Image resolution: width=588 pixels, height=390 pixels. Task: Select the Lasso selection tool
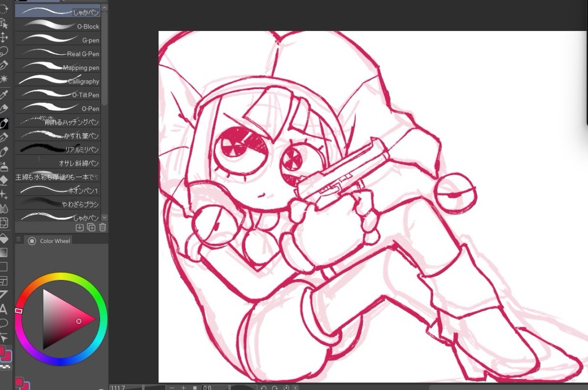[4, 51]
